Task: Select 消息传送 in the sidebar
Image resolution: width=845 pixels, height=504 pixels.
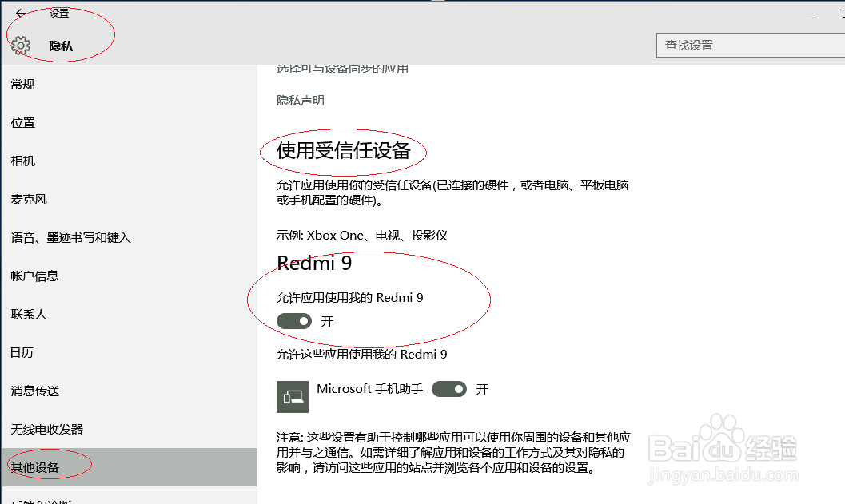Action: [x=130, y=391]
